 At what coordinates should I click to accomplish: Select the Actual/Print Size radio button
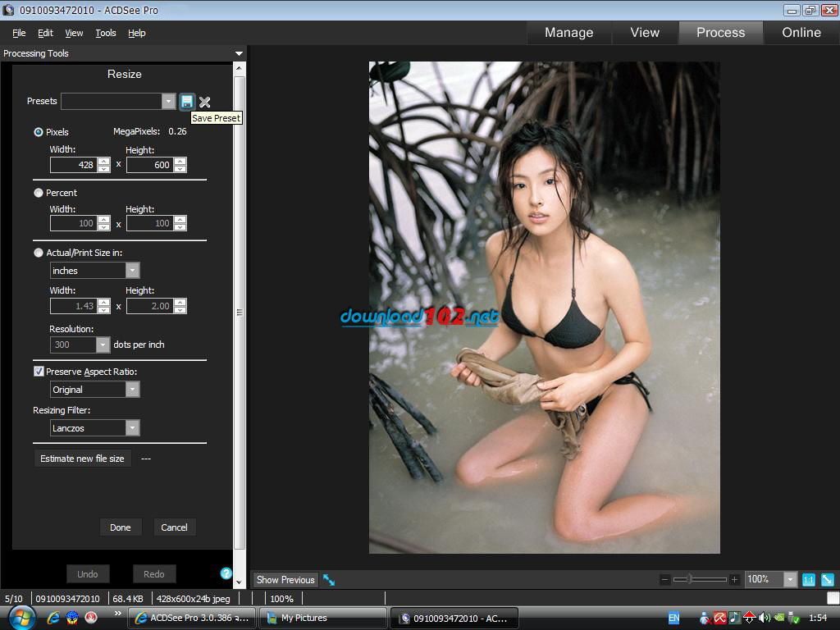coord(39,253)
